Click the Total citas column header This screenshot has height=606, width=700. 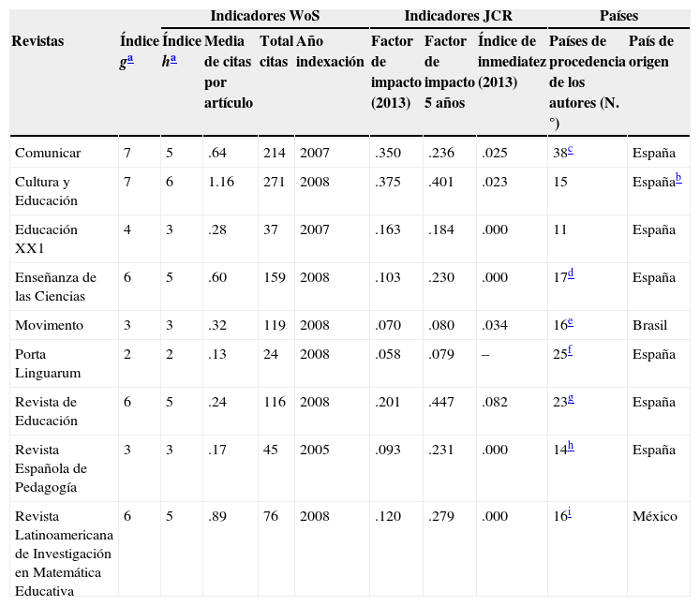tap(276, 51)
